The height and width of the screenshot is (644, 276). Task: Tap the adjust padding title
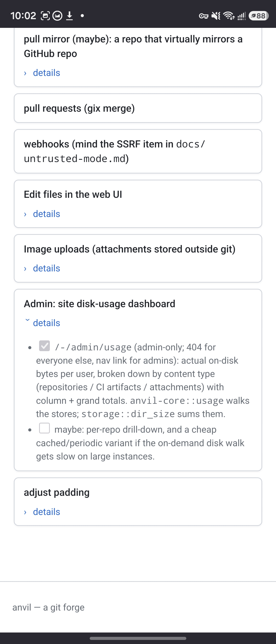(56, 492)
